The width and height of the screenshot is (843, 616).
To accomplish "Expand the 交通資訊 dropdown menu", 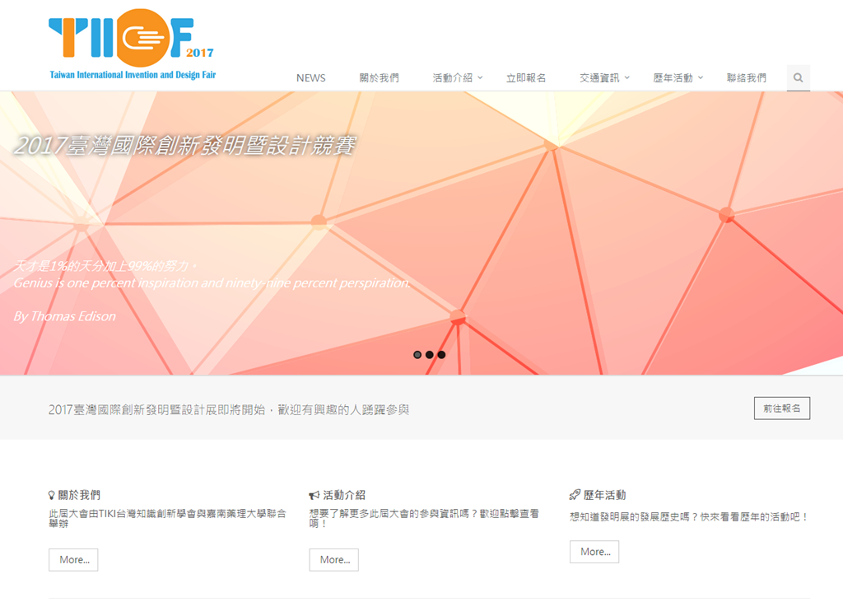I will point(603,78).
